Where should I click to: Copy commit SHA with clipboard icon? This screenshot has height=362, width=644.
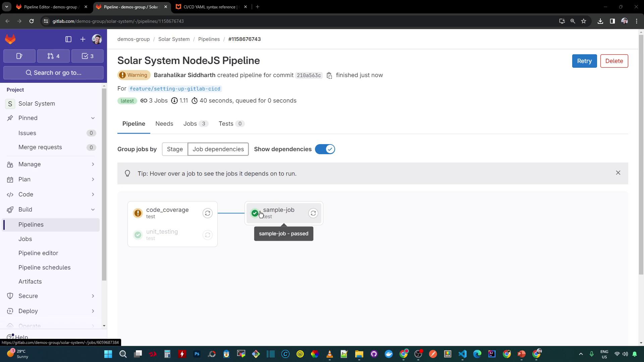pos(329,75)
